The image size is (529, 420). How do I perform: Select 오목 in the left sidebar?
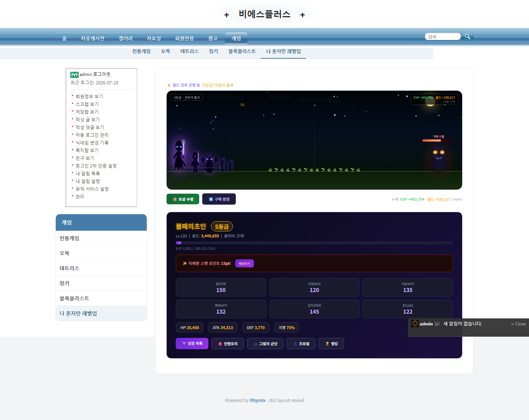point(101,253)
